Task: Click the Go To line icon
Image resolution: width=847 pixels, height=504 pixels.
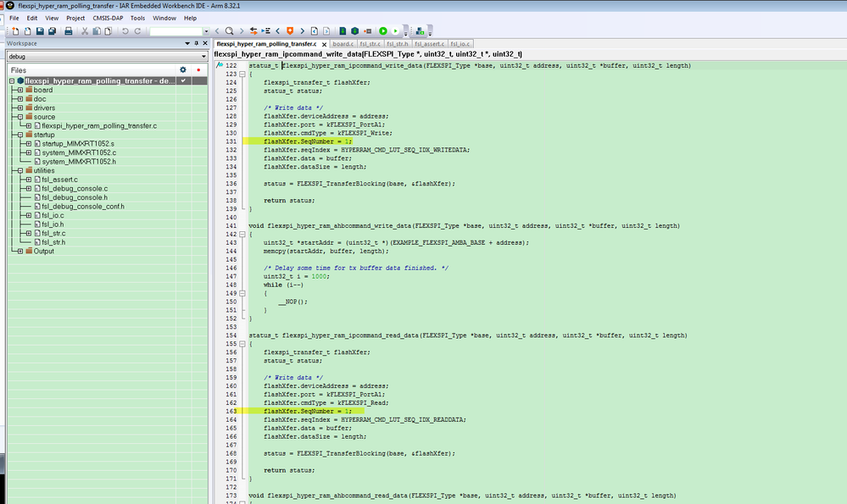Action: click(x=265, y=31)
